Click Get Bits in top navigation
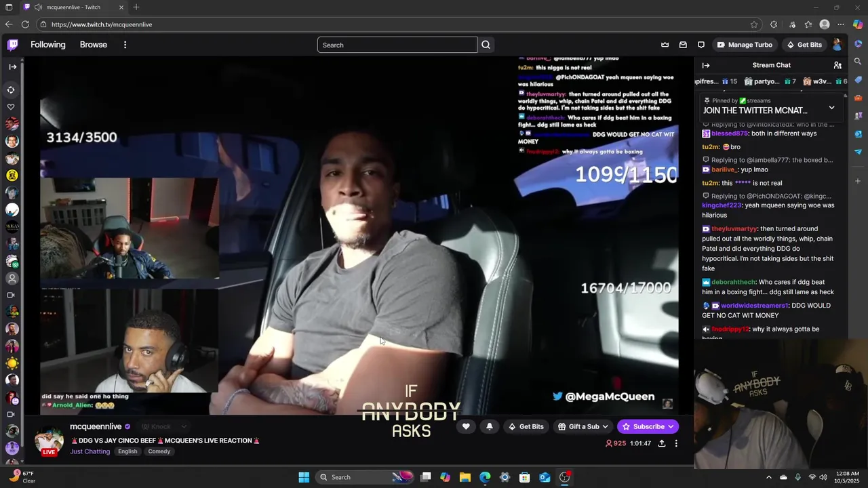868x488 pixels. click(x=804, y=45)
